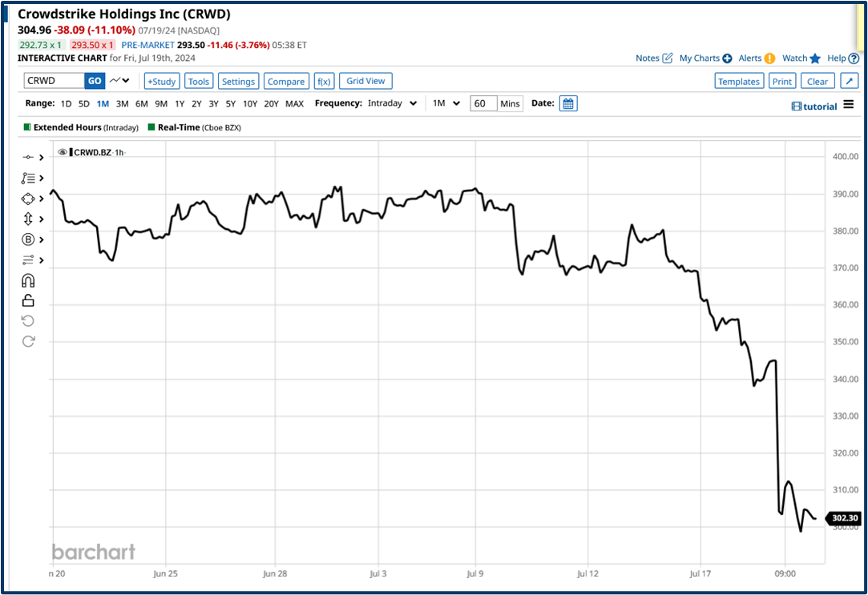The width and height of the screenshot is (868, 595).
Task: Toggle the Magnet snap tool
Action: (28, 280)
